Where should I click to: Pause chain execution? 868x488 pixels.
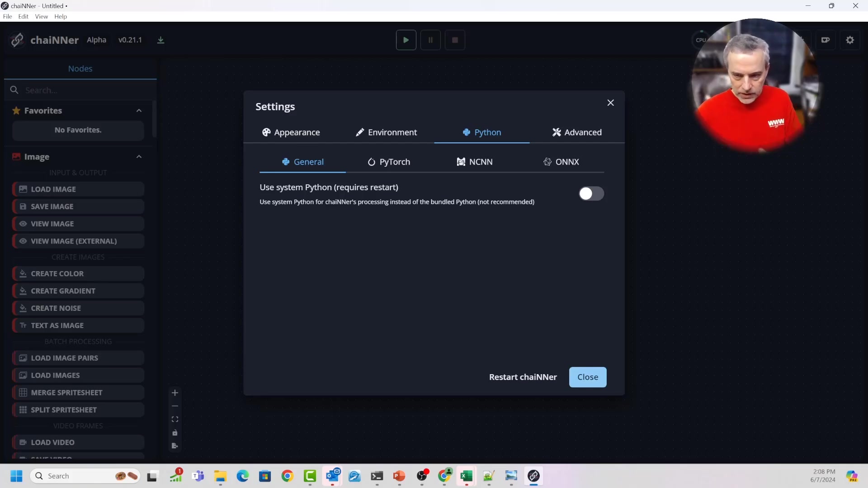430,40
